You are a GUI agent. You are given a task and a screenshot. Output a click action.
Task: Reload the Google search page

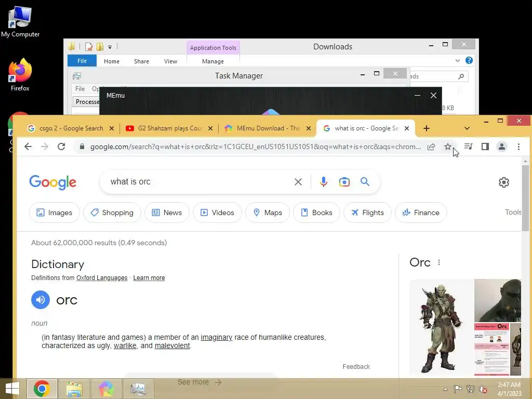point(61,147)
